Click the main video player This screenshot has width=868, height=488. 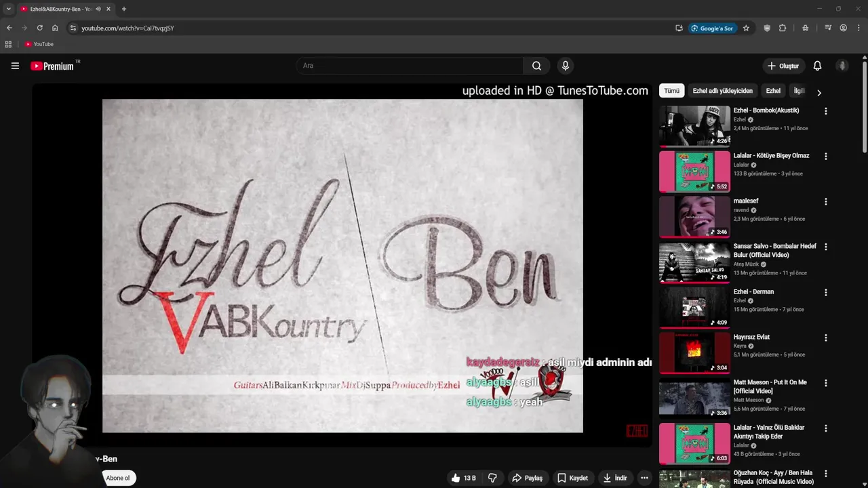click(342, 265)
